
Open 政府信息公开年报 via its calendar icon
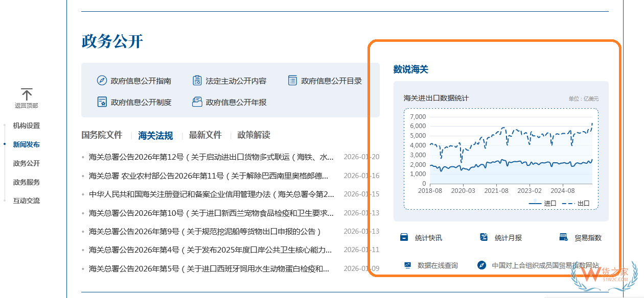coord(197,102)
